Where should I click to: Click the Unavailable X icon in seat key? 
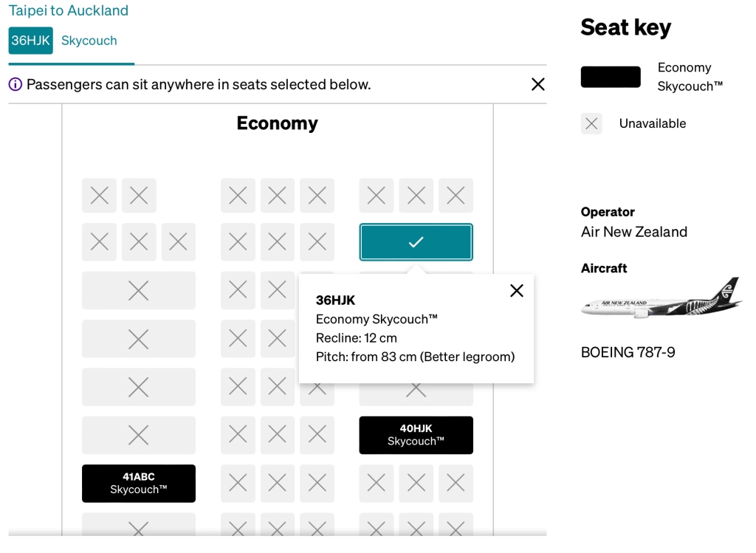click(x=591, y=123)
